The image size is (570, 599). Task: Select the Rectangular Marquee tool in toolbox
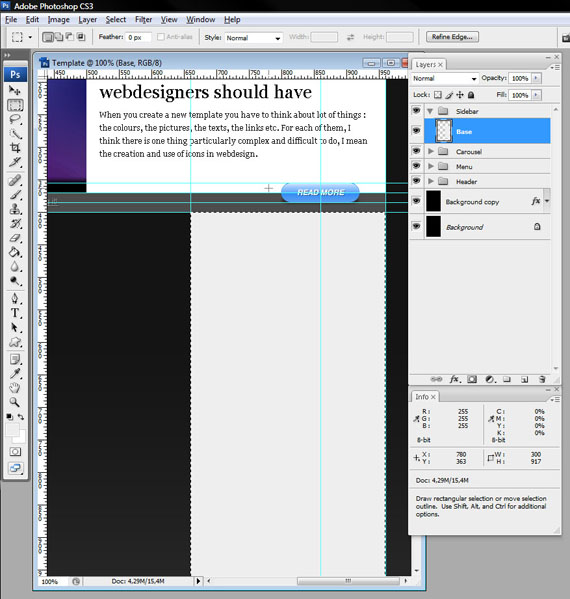15,105
